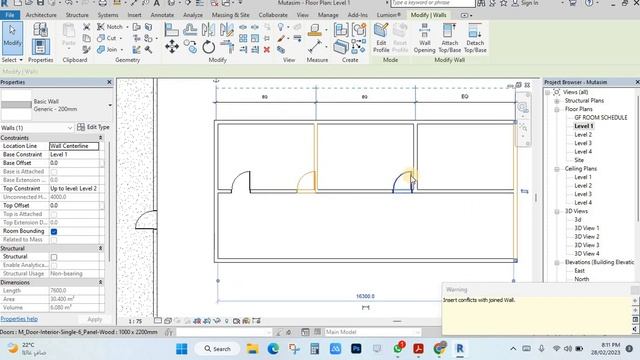Screen dimensions: 640x360
Task: Open Revit from the taskbar
Action: point(460,349)
